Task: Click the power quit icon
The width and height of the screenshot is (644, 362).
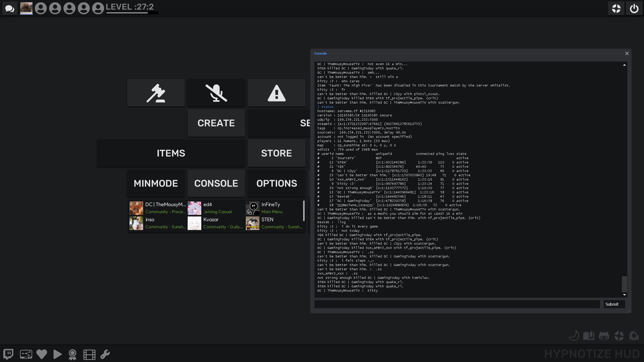Action: 634,9
